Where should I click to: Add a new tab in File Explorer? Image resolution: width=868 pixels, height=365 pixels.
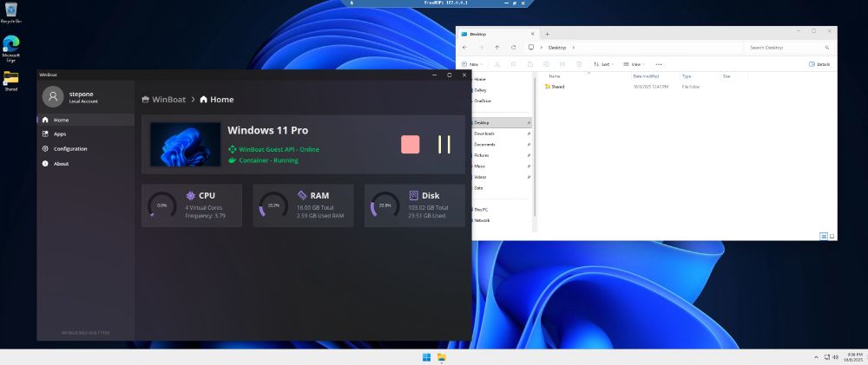point(548,34)
